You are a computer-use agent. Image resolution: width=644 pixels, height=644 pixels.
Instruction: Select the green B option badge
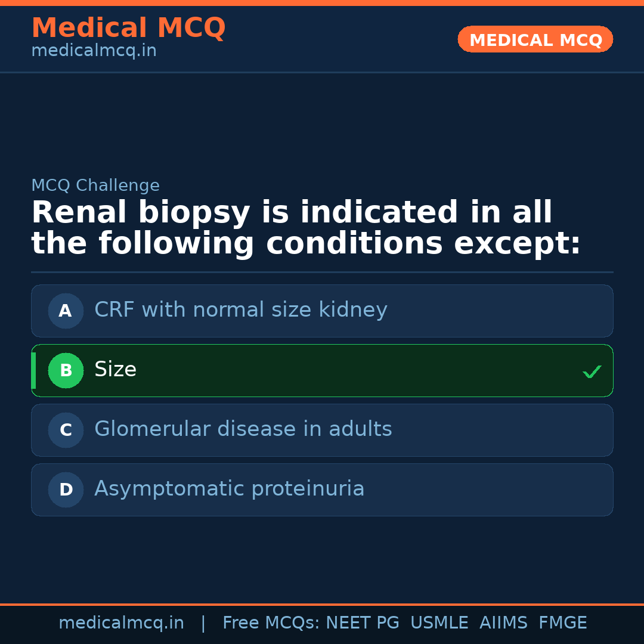coord(66,370)
